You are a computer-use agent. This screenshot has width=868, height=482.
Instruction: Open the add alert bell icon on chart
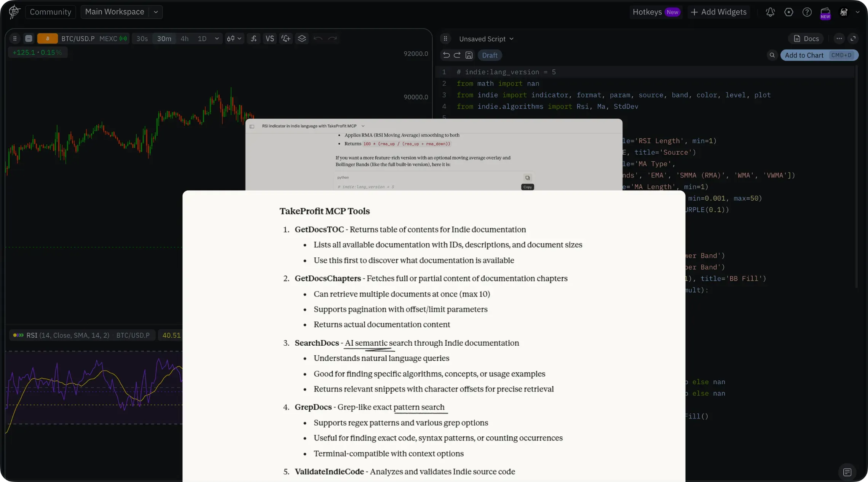[x=286, y=38]
